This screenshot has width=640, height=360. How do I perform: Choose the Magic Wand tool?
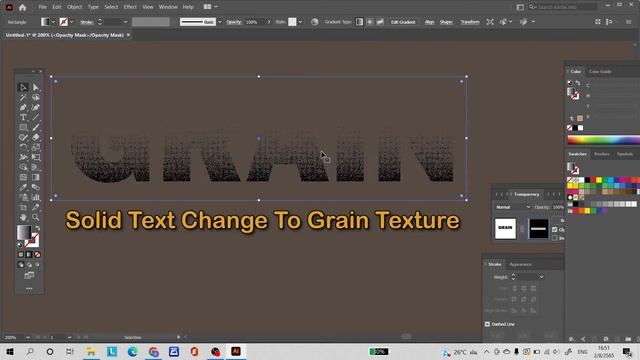click(x=23, y=98)
